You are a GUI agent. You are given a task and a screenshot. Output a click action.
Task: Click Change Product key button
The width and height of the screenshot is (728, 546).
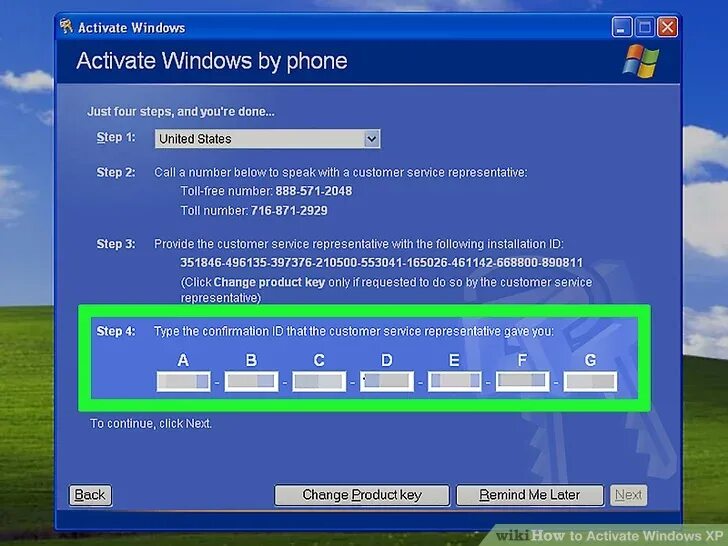pyautogui.click(x=362, y=495)
